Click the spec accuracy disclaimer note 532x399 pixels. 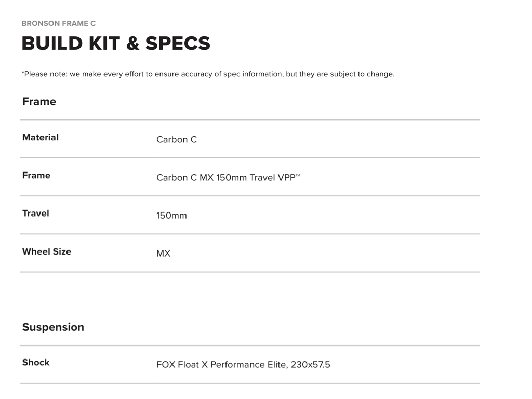click(208, 74)
